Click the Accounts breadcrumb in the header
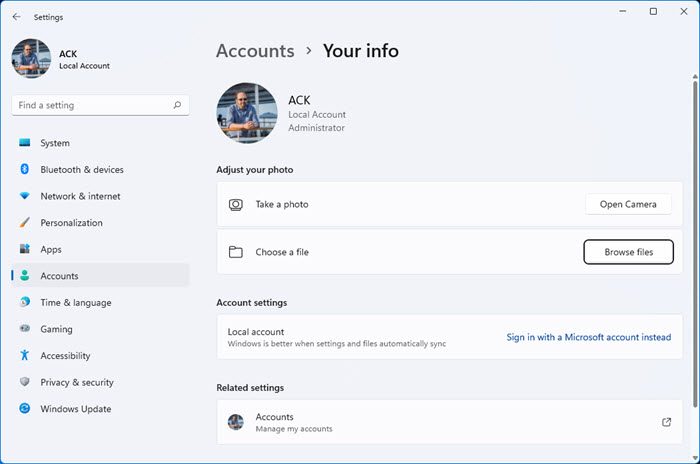Screen dimensions: 700x464 point(255,50)
